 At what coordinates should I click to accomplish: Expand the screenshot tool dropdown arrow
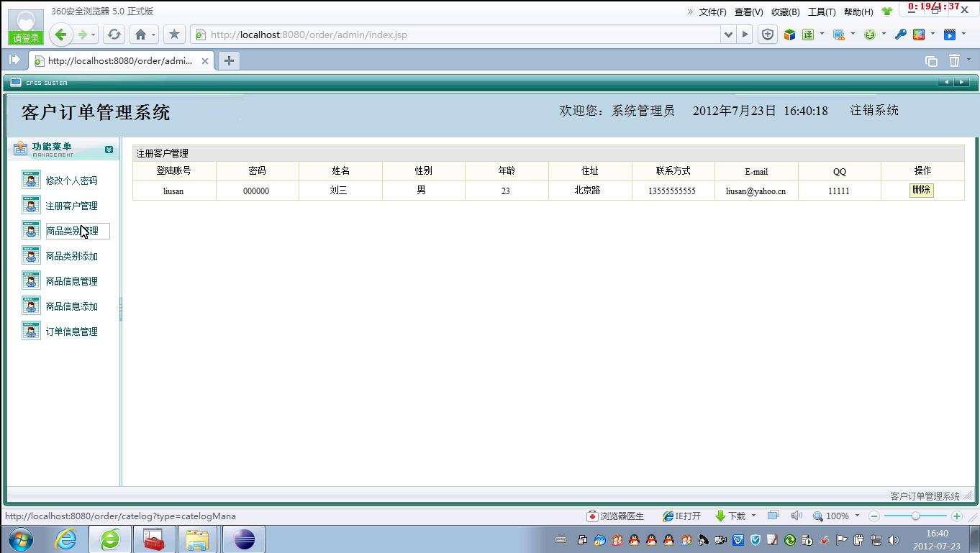[x=853, y=34]
